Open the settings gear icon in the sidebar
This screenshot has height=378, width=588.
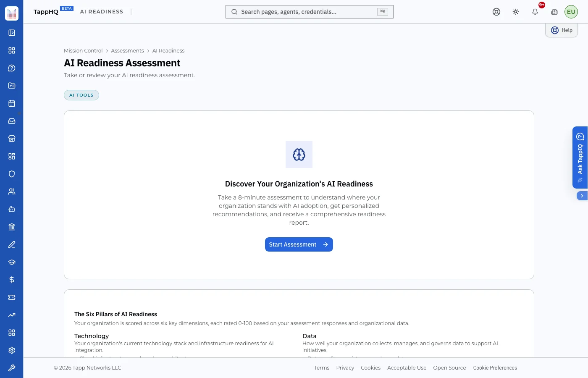(12, 350)
